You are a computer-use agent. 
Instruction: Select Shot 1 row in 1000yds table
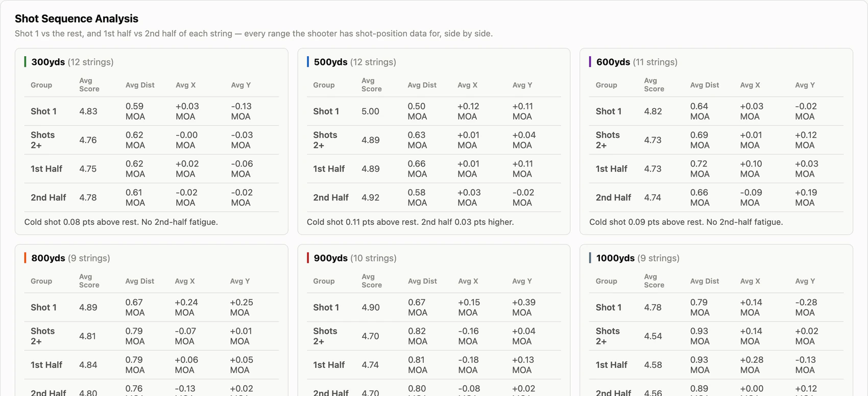(716, 308)
